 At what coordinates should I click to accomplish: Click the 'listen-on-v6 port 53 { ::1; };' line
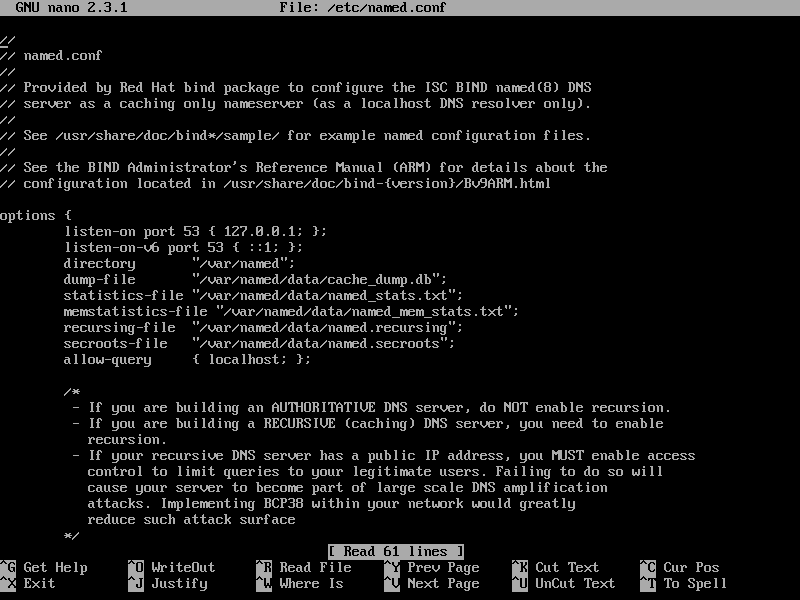click(x=183, y=248)
